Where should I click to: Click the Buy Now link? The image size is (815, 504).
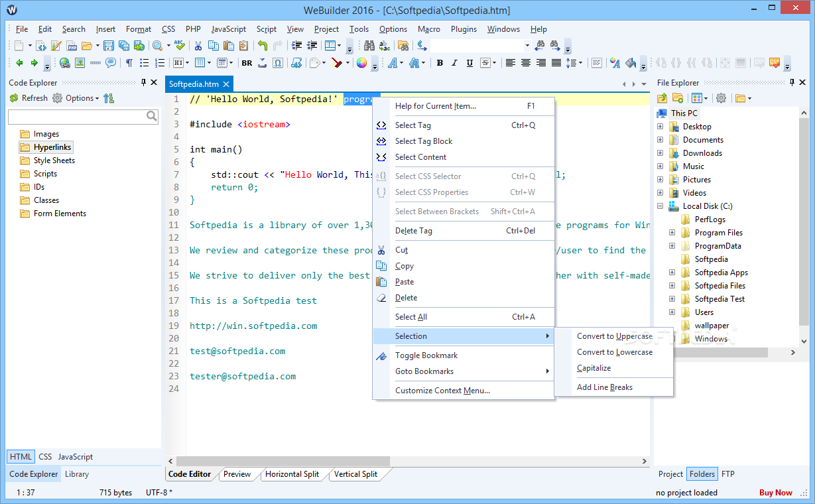click(x=776, y=493)
